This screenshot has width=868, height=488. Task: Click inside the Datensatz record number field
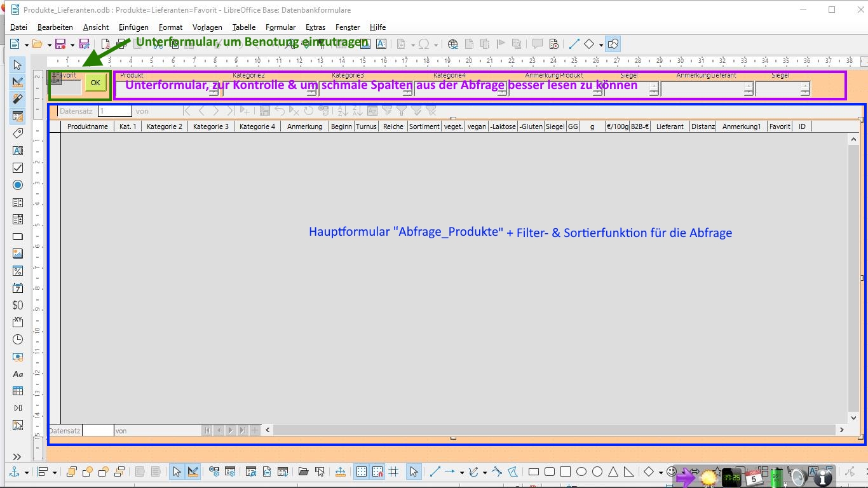[x=114, y=111]
